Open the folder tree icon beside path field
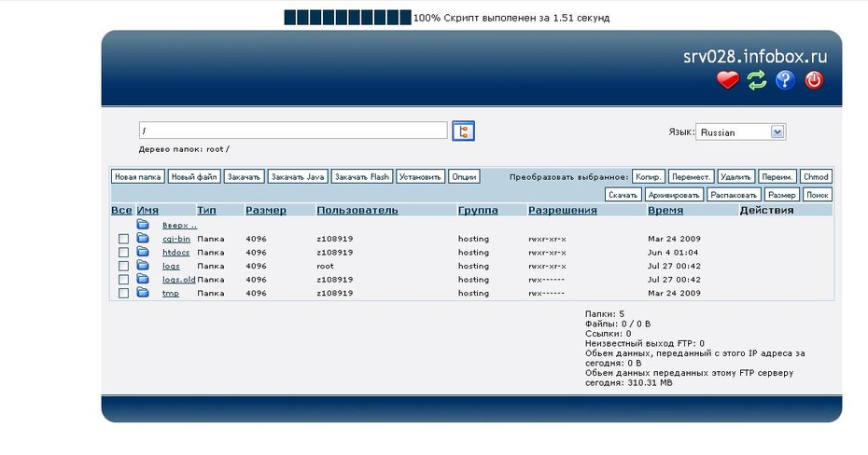The height and width of the screenshot is (455, 868). point(463,131)
